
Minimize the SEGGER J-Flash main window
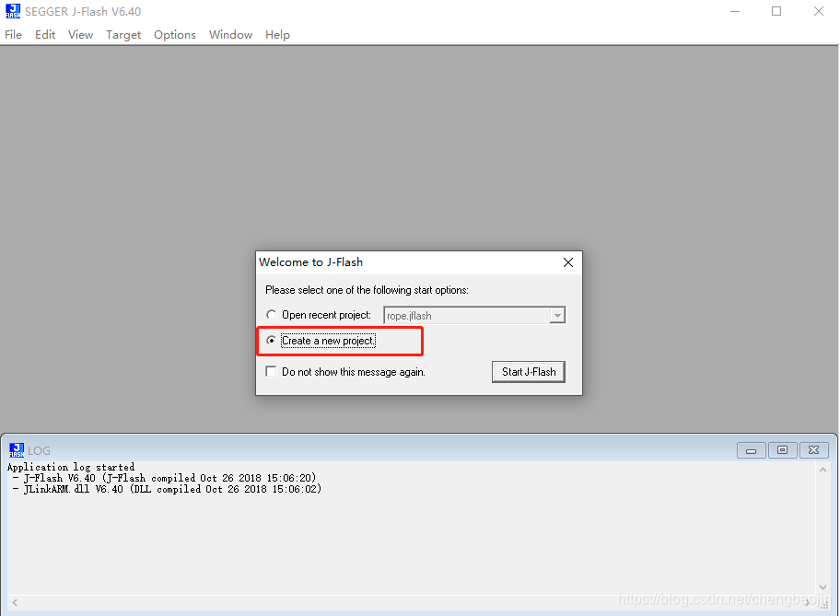point(735,11)
